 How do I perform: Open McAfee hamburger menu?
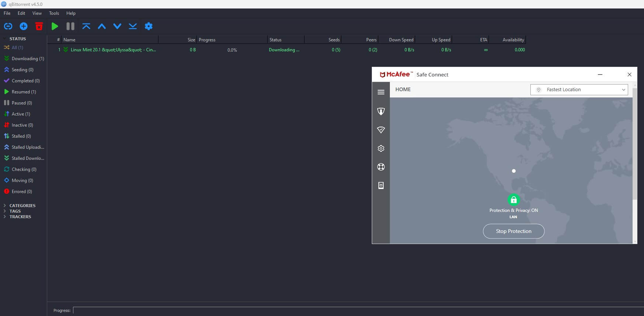click(381, 92)
